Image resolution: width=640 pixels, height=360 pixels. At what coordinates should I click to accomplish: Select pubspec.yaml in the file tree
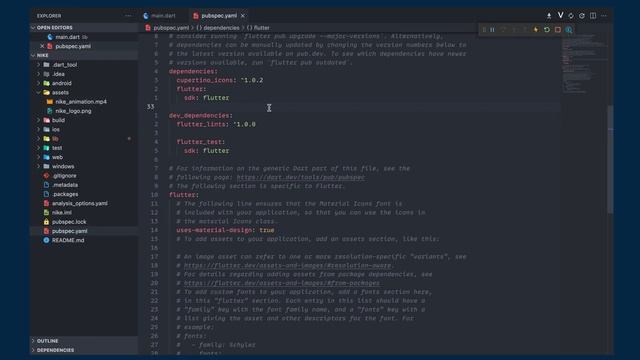(69, 231)
